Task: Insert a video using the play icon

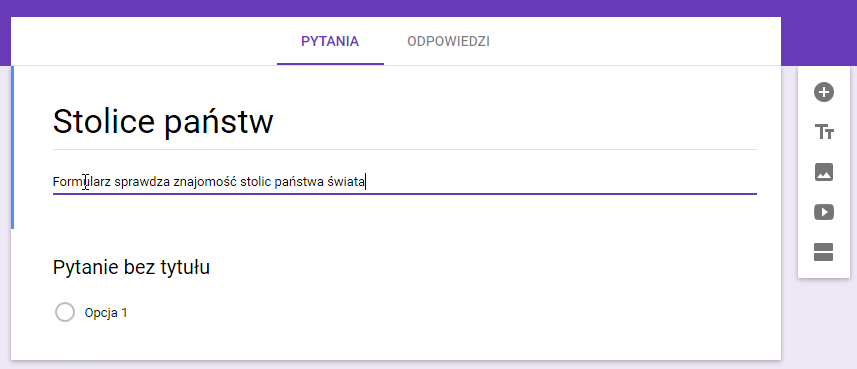Action: pos(824,212)
